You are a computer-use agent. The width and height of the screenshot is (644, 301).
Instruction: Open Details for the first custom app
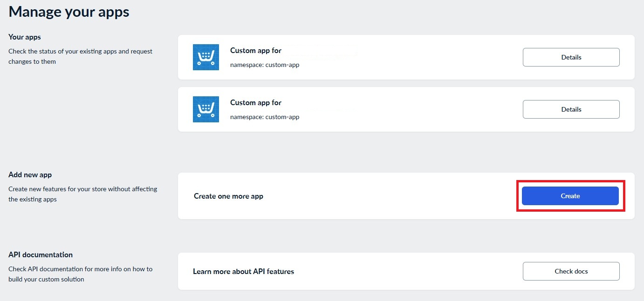pos(571,57)
